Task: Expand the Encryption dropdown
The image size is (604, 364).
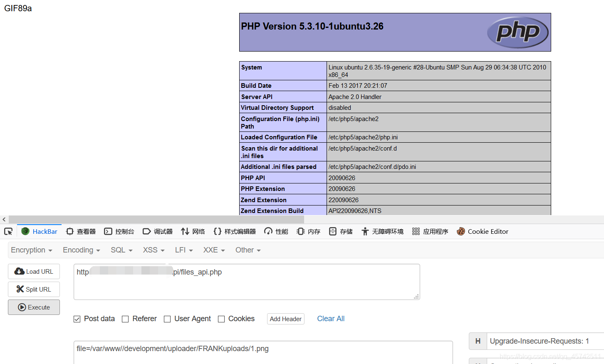Action: pos(32,250)
